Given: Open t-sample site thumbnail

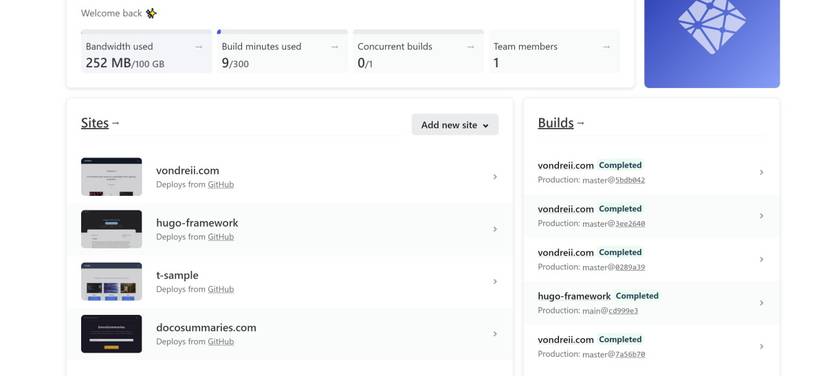Looking at the screenshot, I should pyautogui.click(x=112, y=281).
